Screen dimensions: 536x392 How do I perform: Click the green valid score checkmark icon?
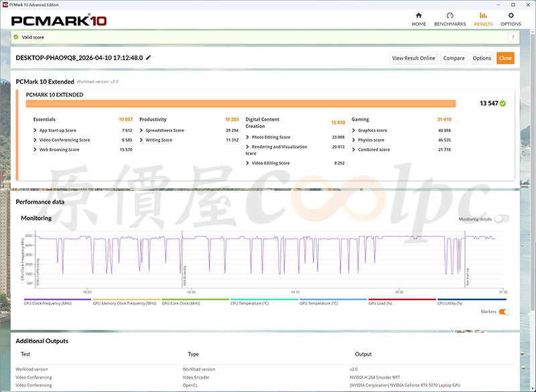pyautogui.click(x=16, y=37)
